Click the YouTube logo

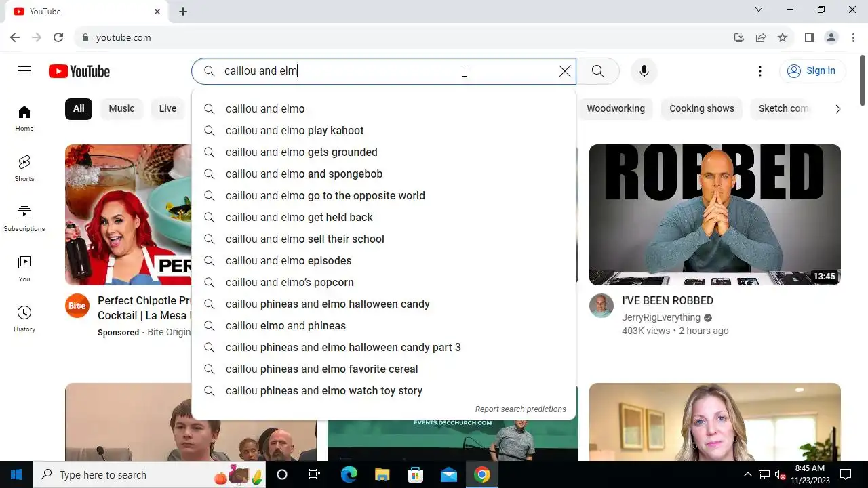(79, 71)
